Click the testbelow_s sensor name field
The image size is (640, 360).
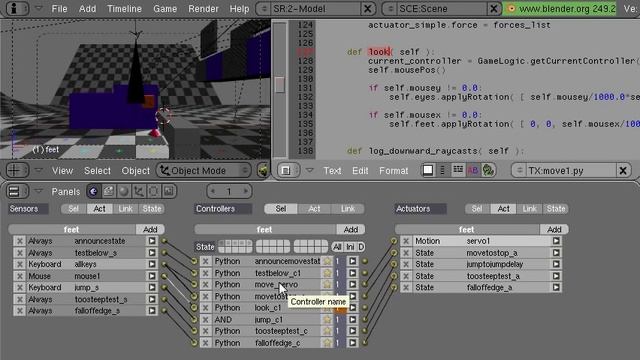(109, 253)
